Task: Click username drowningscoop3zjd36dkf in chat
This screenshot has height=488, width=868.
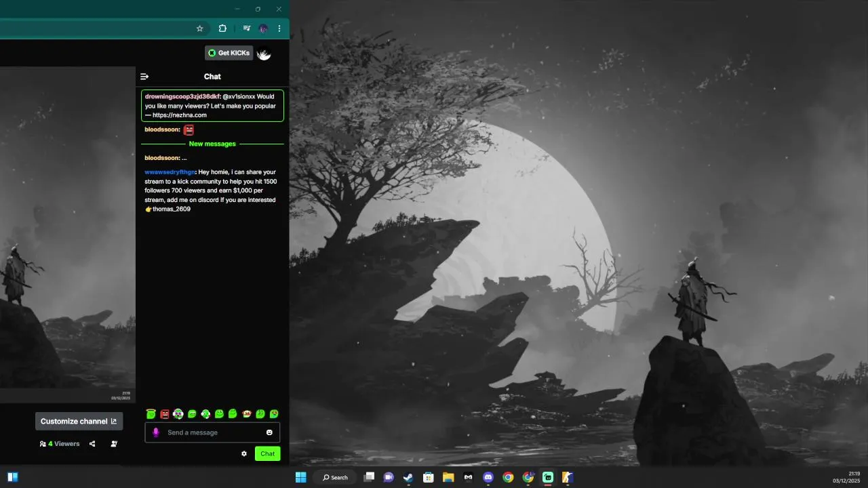Action: 182,96
